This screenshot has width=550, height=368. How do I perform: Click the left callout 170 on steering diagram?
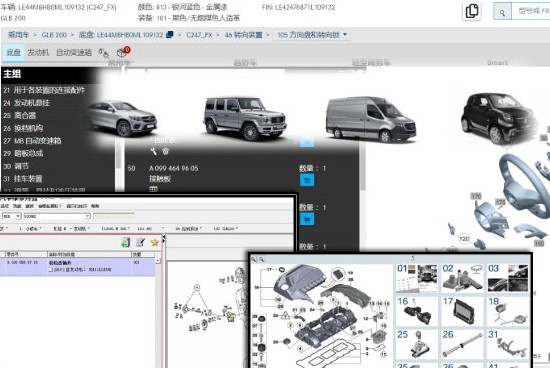point(475,196)
